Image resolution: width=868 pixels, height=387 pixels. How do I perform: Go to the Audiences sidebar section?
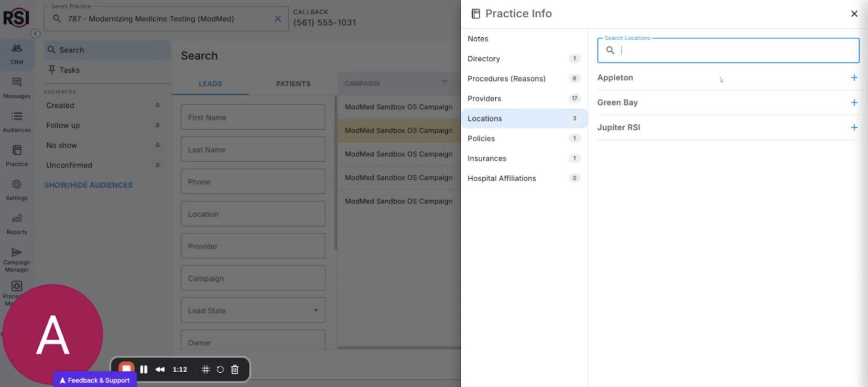17,122
